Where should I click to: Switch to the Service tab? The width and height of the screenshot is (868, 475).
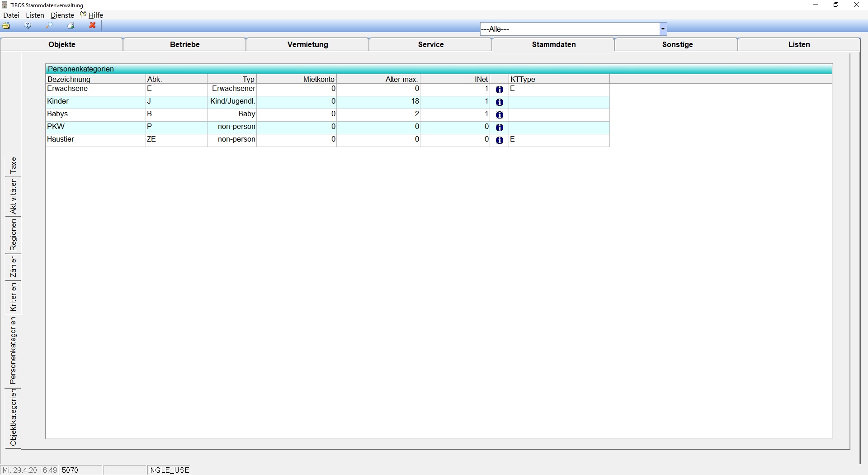point(431,44)
